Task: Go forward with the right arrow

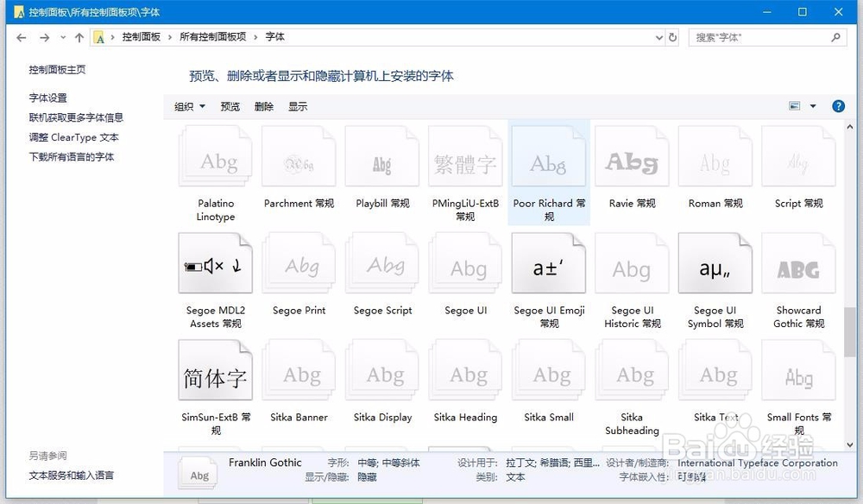Action: coord(45,37)
